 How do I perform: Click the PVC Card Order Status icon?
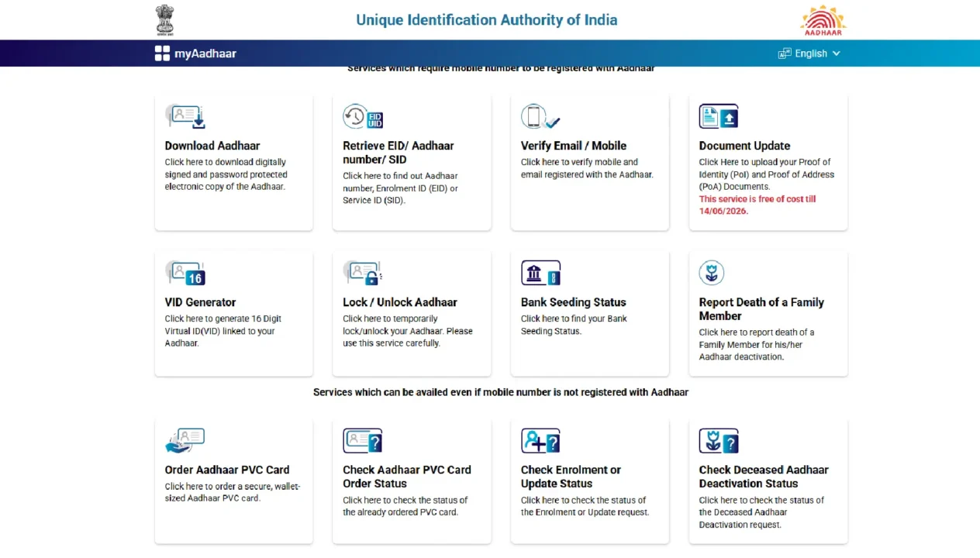(x=363, y=441)
